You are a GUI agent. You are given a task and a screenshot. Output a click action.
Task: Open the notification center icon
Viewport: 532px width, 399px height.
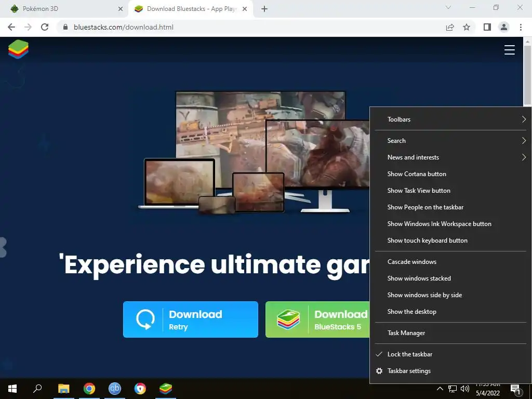516,390
